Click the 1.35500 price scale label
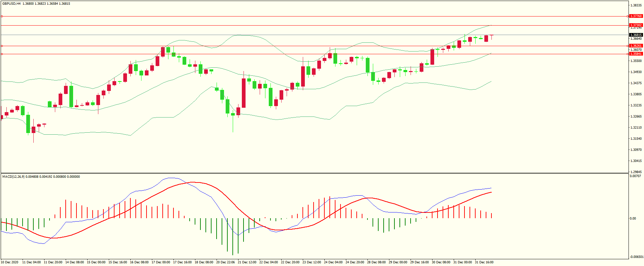 (x=636, y=61)
